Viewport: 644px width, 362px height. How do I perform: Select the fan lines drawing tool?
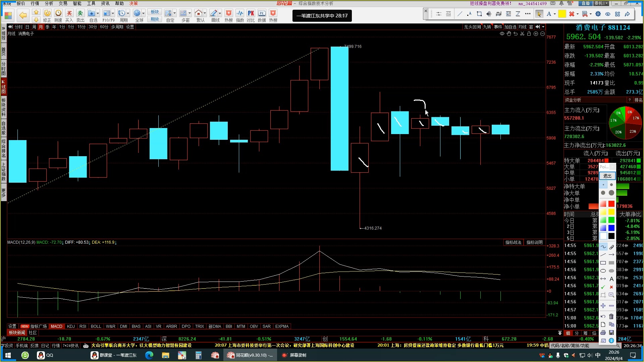click(x=489, y=14)
